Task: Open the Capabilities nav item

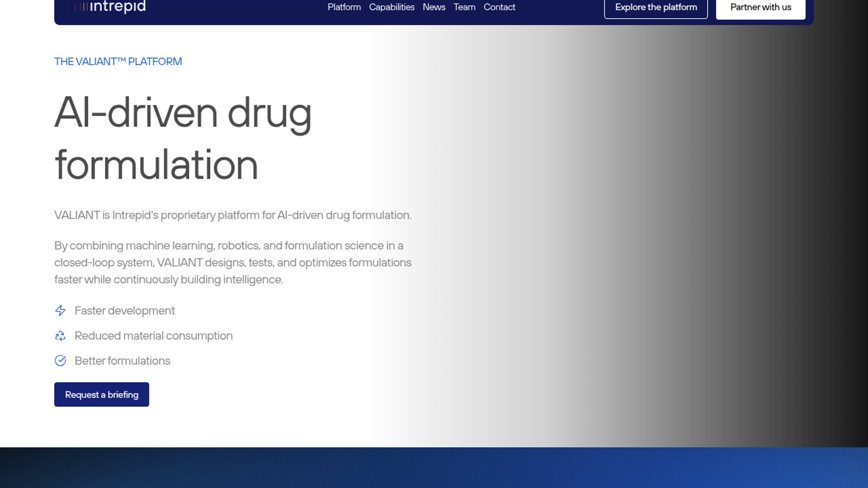Action: pyautogui.click(x=392, y=7)
